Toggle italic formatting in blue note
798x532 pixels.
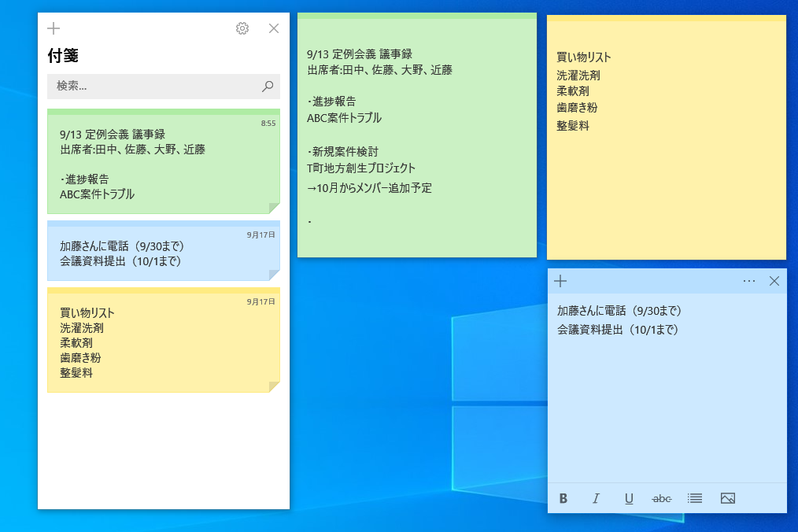point(596,498)
